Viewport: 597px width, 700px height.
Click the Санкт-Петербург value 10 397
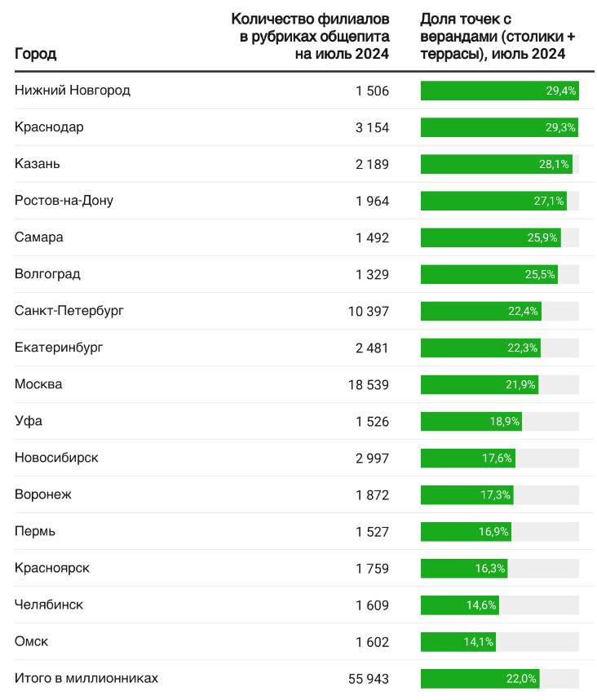click(x=369, y=311)
